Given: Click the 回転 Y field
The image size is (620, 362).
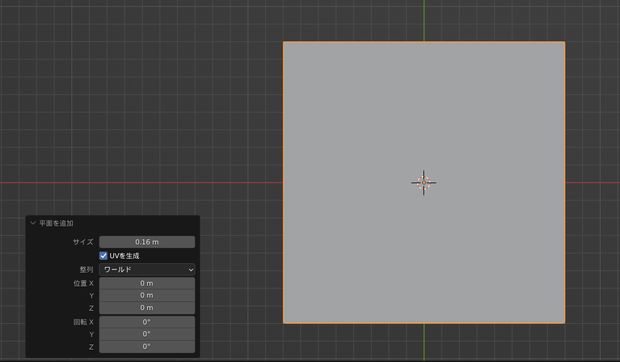Looking at the screenshot, I should coord(147,334).
